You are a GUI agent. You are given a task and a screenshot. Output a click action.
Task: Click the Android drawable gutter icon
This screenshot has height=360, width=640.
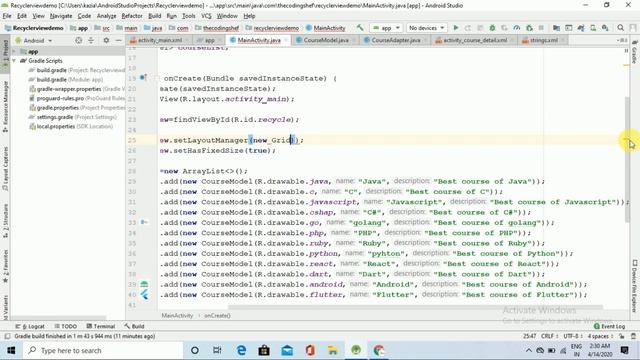point(144,284)
